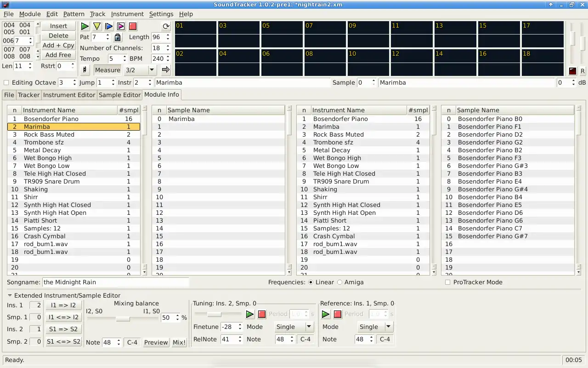Click the loop refresh arrow icon

pyautogui.click(x=166, y=26)
